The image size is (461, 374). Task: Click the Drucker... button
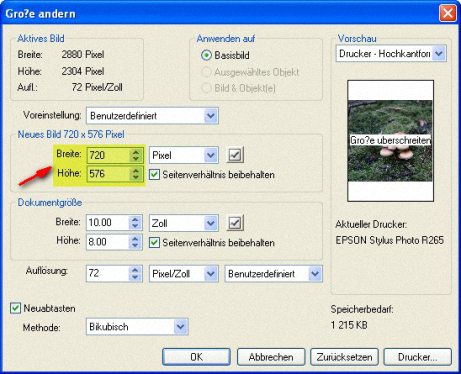click(418, 357)
